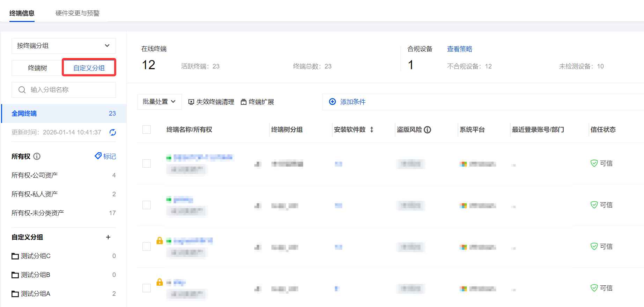Open 失效终端清理 from the toolbar
The image size is (644, 307).
pos(211,102)
